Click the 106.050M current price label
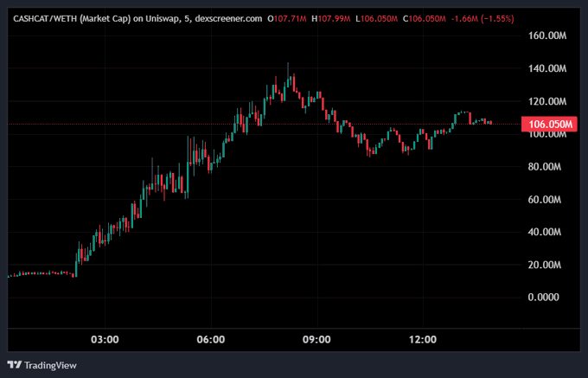The width and height of the screenshot is (588, 378). pos(549,125)
